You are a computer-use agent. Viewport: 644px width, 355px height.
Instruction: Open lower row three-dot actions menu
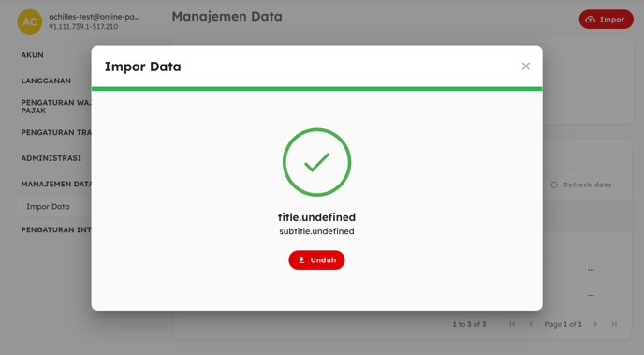591,295
